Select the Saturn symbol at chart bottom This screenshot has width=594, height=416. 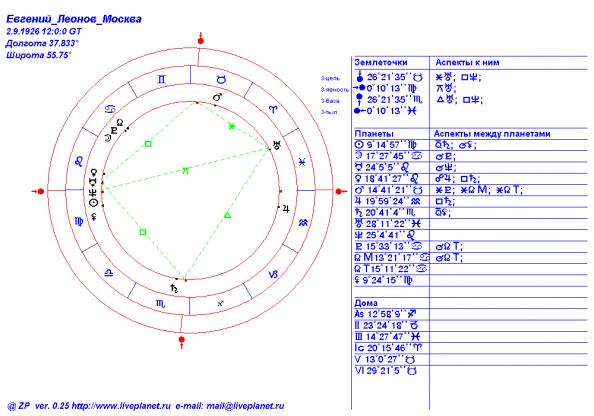click(x=174, y=288)
